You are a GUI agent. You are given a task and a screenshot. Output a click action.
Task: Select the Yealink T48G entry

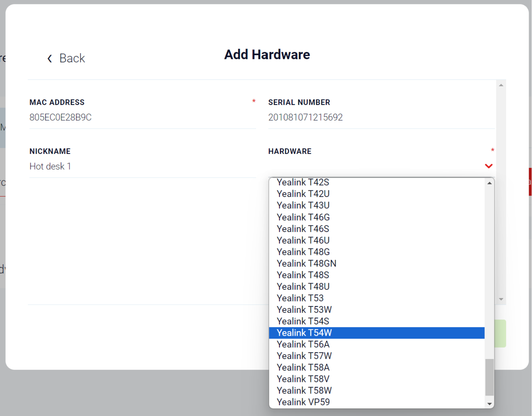click(x=377, y=252)
